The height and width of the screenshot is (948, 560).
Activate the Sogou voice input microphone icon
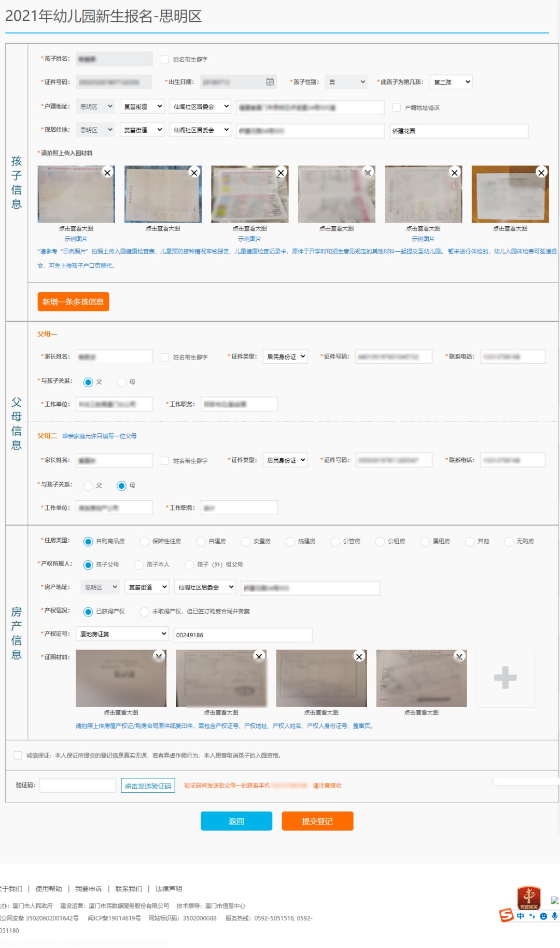pyautogui.click(x=554, y=916)
